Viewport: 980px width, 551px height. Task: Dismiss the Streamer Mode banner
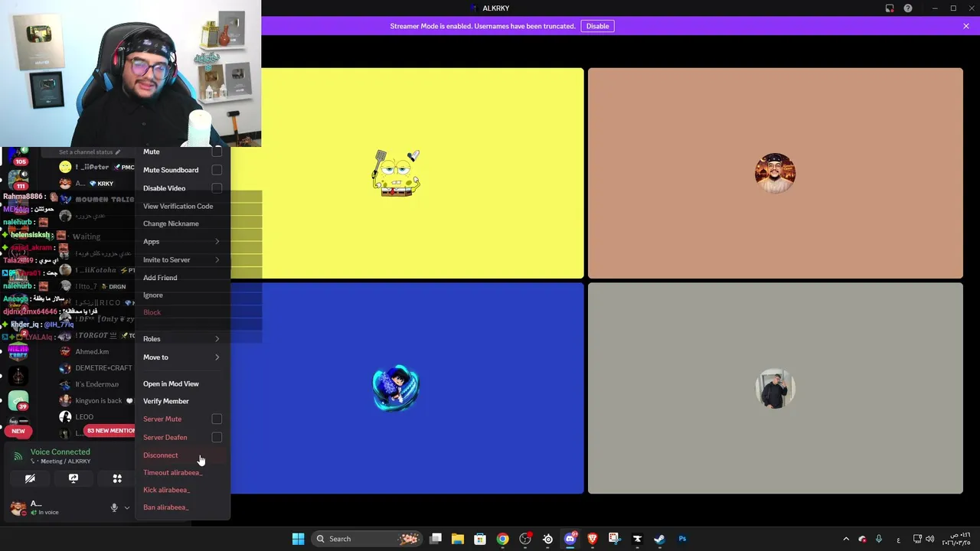pos(966,26)
